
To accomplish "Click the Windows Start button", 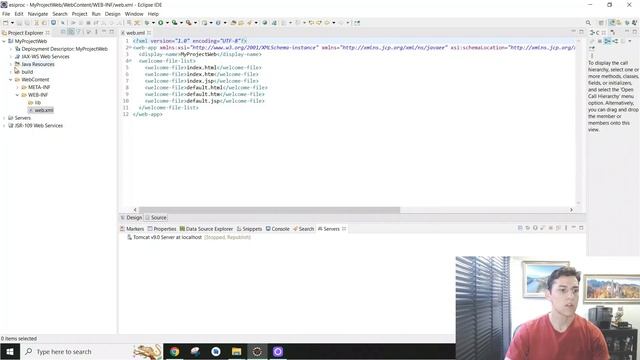I will coord(10,351).
